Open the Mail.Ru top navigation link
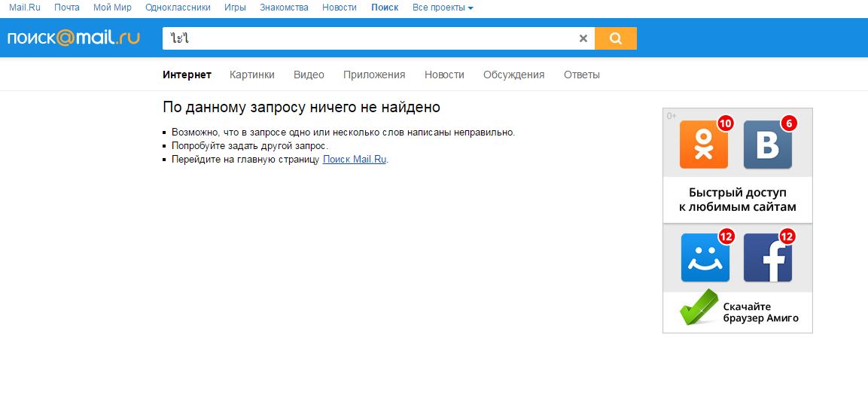Image resolution: width=868 pixels, height=399 pixels. [x=25, y=8]
